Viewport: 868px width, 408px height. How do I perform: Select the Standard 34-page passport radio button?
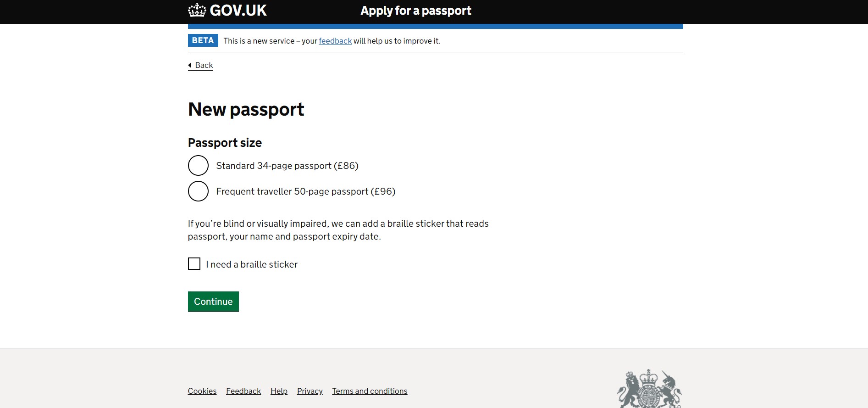(198, 166)
